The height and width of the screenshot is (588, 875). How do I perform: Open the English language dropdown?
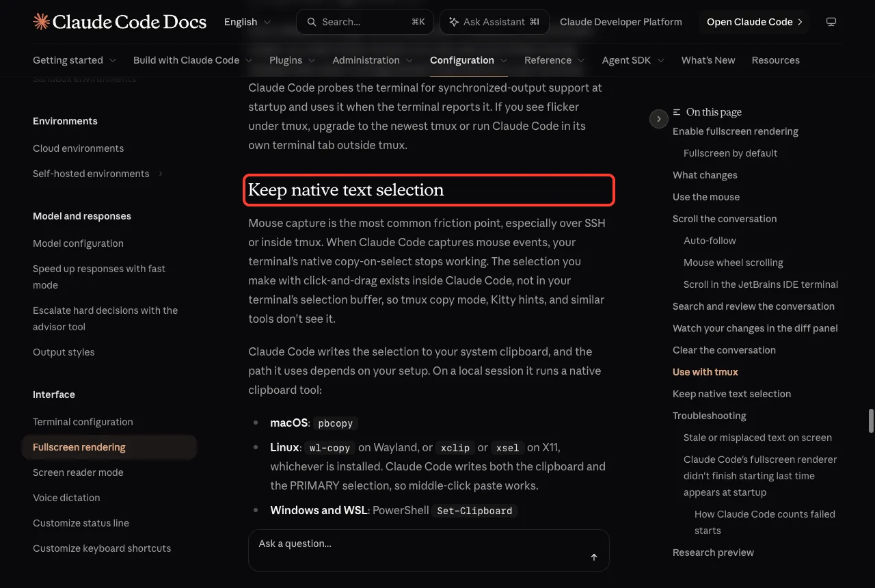tap(247, 22)
